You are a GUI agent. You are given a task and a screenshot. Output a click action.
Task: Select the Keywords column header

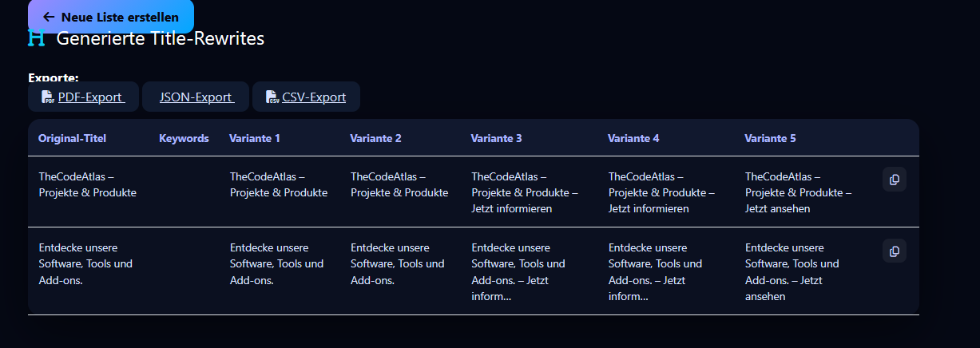(x=184, y=138)
